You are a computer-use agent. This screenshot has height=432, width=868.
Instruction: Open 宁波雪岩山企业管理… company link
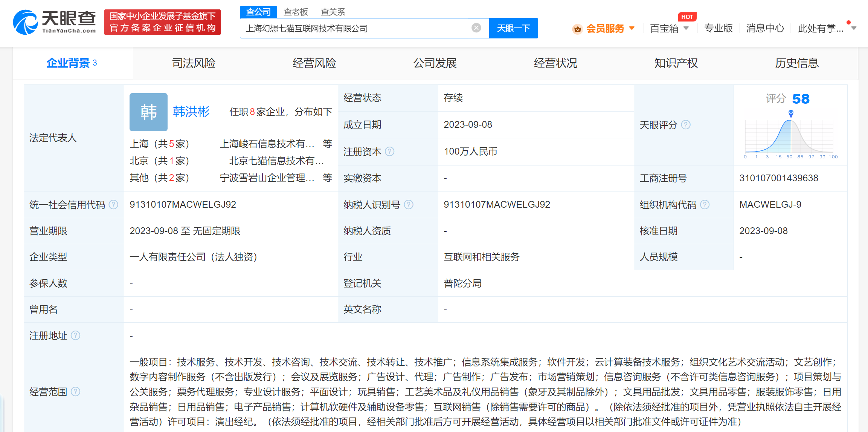(x=267, y=178)
